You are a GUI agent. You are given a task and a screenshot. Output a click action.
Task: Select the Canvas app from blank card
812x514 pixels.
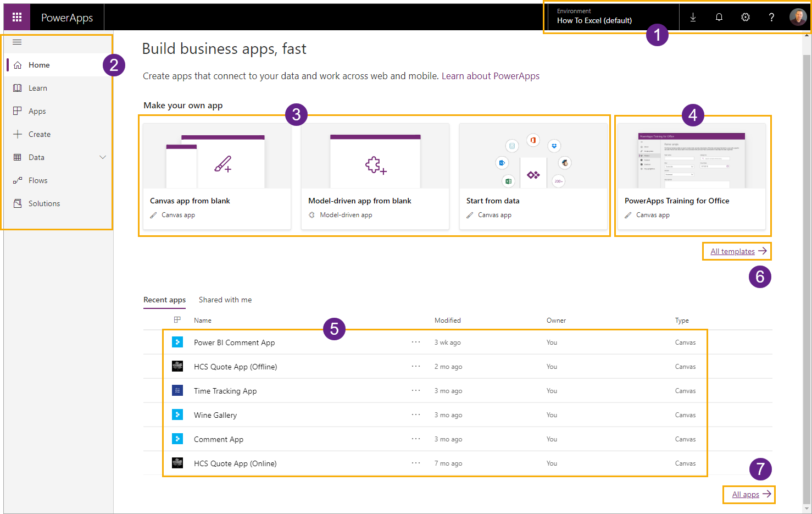click(x=217, y=176)
